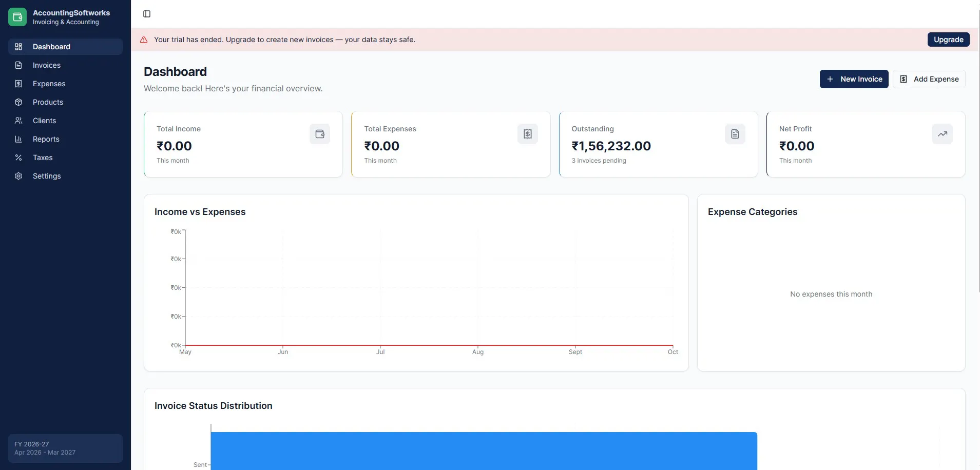
Task: Click the Products box icon in sidebar
Action: (x=18, y=102)
